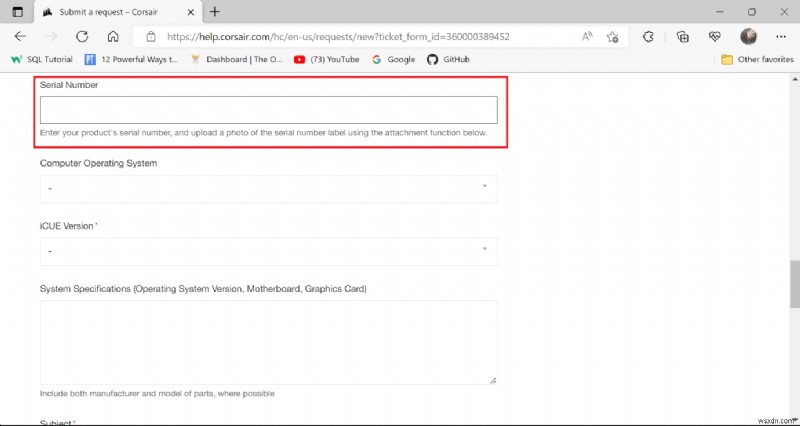This screenshot has height=426, width=800.
Task: Minimize the browser window
Action: [x=720, y=12]
